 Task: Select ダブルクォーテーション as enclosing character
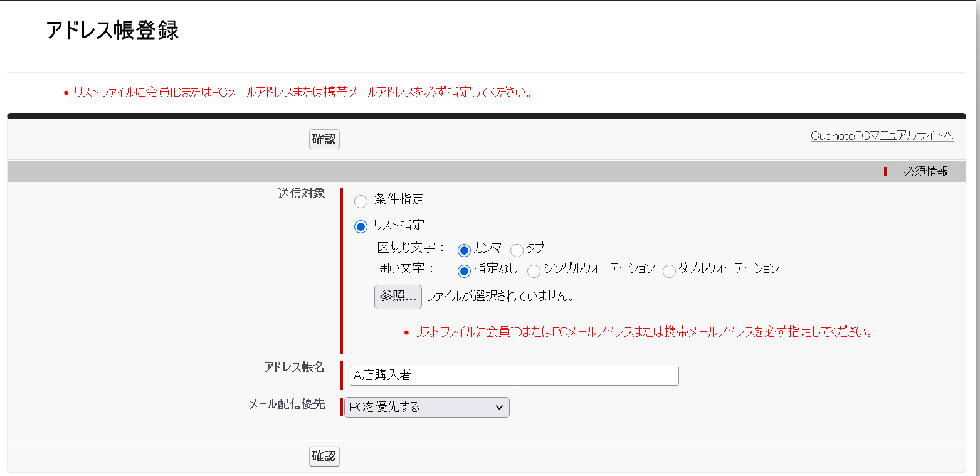point(668,270)
